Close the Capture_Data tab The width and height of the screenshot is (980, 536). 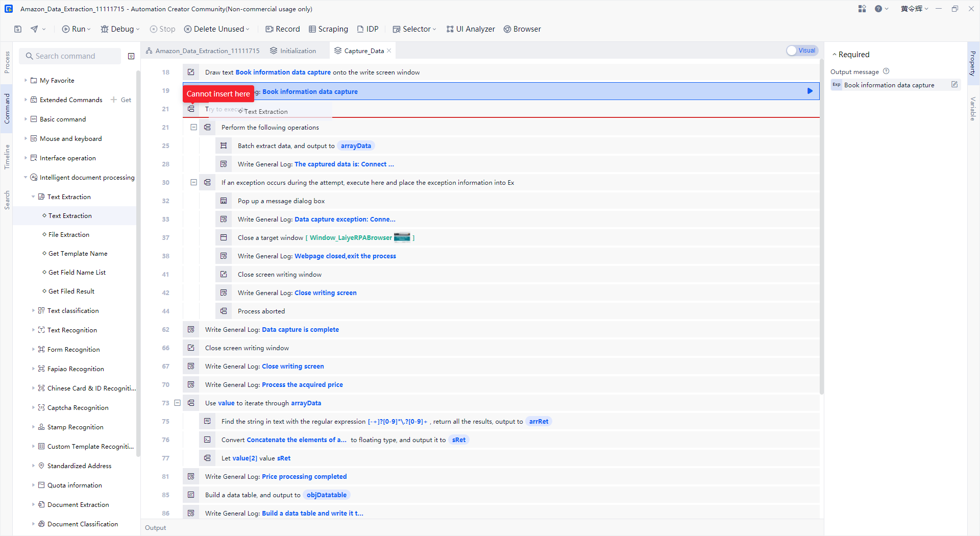coord(389,51)
